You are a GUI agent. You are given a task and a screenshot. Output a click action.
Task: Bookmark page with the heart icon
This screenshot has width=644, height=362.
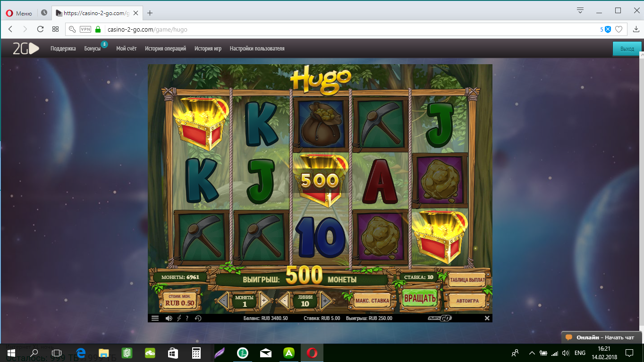point(619,29)
